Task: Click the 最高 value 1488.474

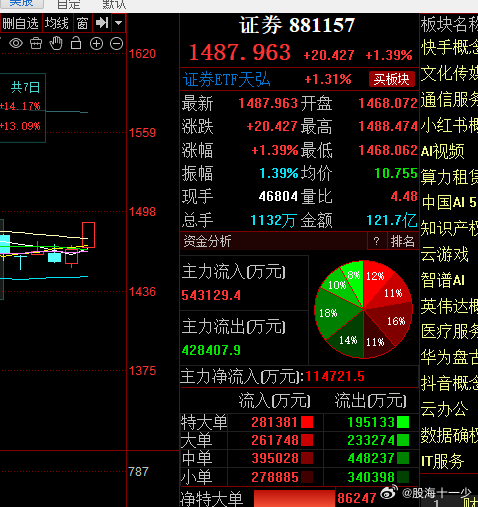Action: tap(388, 126)
